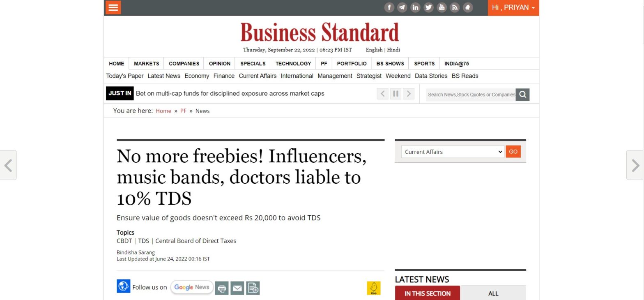
Task: Print the article via the printer icon
Action: pyautogui.click(x=222, y=288)
